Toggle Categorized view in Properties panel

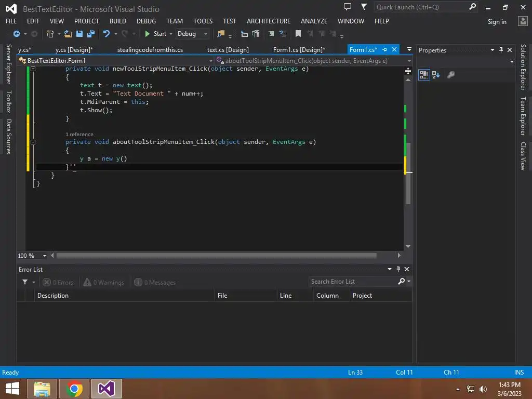[424, 75]
